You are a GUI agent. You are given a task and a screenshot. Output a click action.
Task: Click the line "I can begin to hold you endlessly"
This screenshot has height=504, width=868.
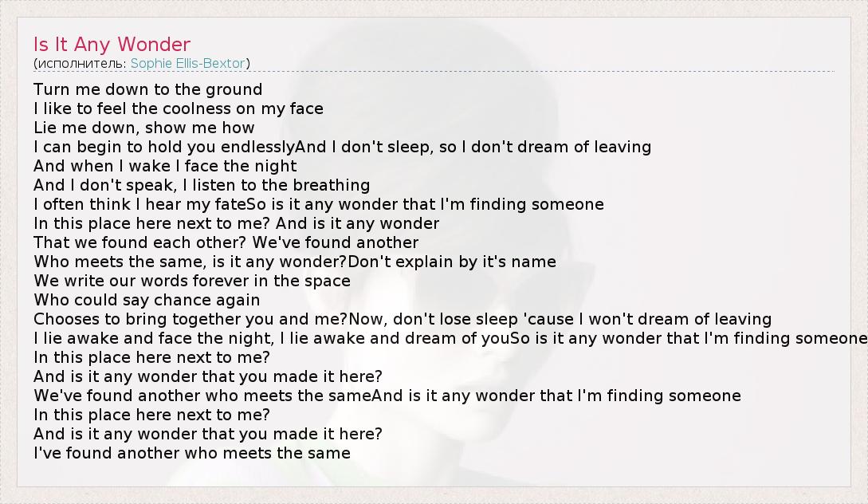click(164, 147)
